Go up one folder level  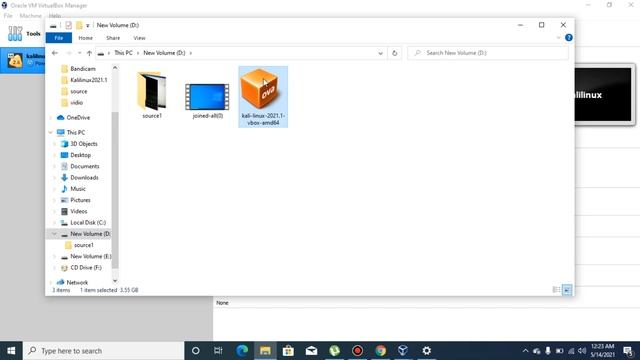(x=89, y=53)
